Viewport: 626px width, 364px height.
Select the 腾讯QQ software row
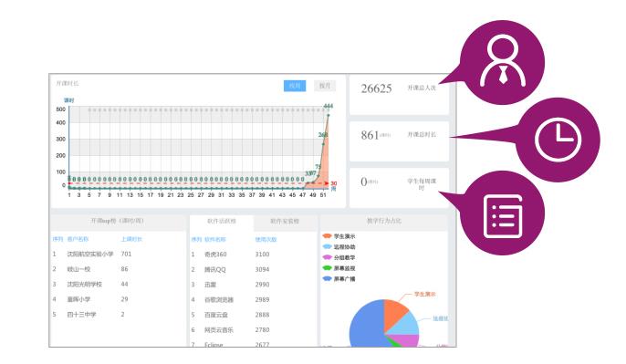coord(254,269)
